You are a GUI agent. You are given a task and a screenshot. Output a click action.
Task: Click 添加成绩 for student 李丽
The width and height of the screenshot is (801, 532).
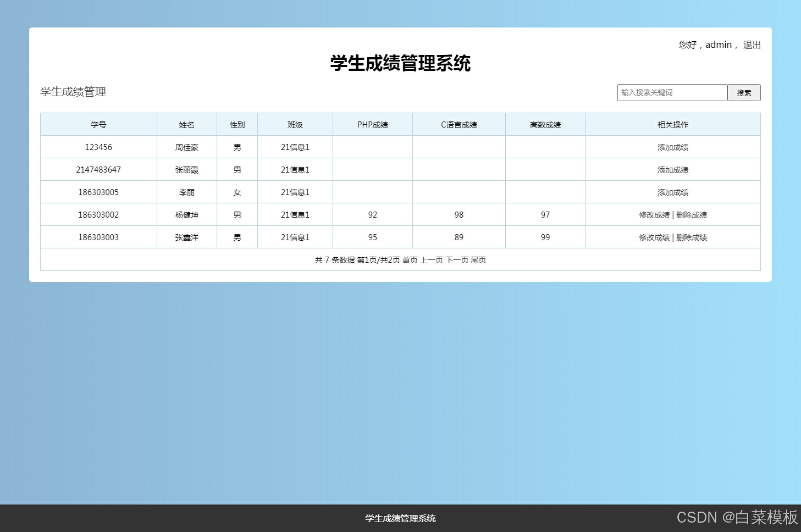(x=673, y=192)
